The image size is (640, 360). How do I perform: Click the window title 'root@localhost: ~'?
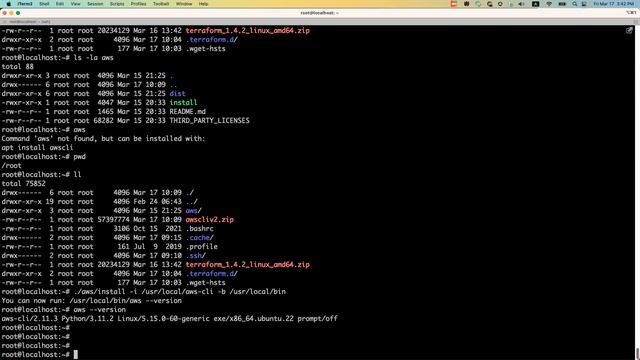click(320, 13)
